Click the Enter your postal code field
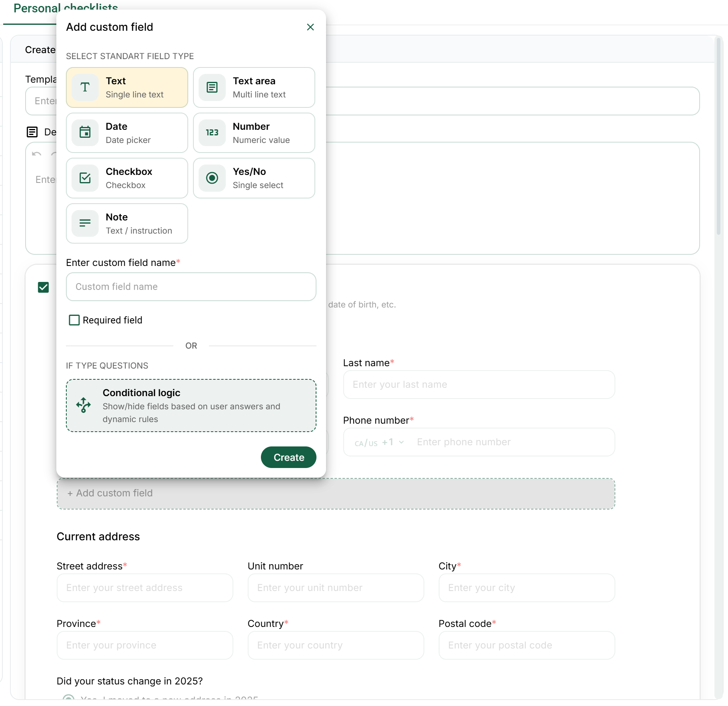728x706 pixels. point(526,645)
